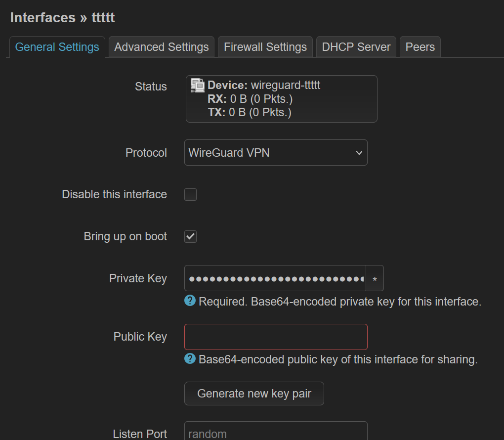504x440 pixels.
Task: Click the empty Public Key field
Action: 276,337
